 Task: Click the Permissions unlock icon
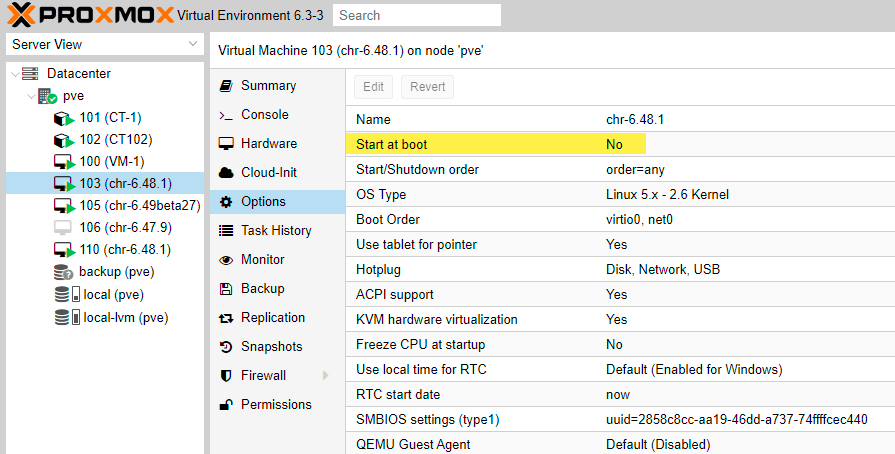pyautogui.click(x=225, y=405)
